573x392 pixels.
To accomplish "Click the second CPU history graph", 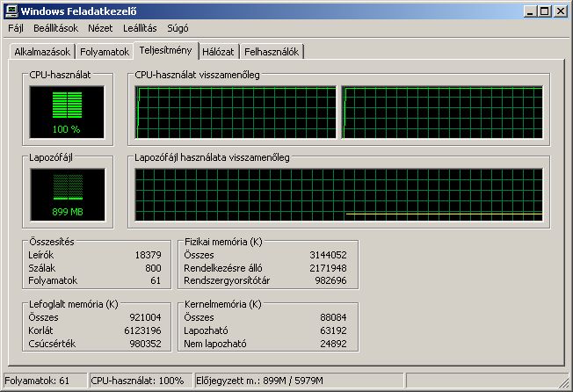I will click(x=442, y=113).
